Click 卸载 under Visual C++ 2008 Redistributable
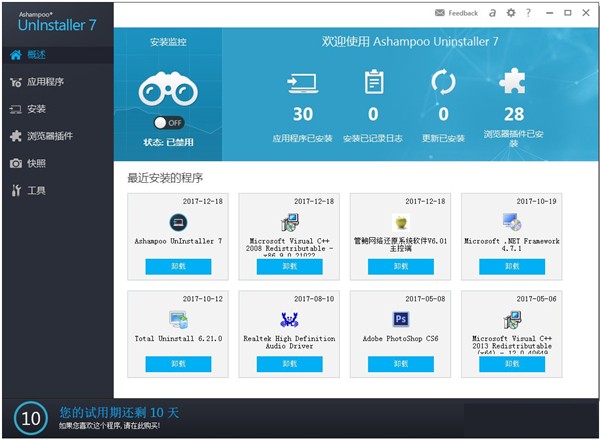 coord(290,266)
